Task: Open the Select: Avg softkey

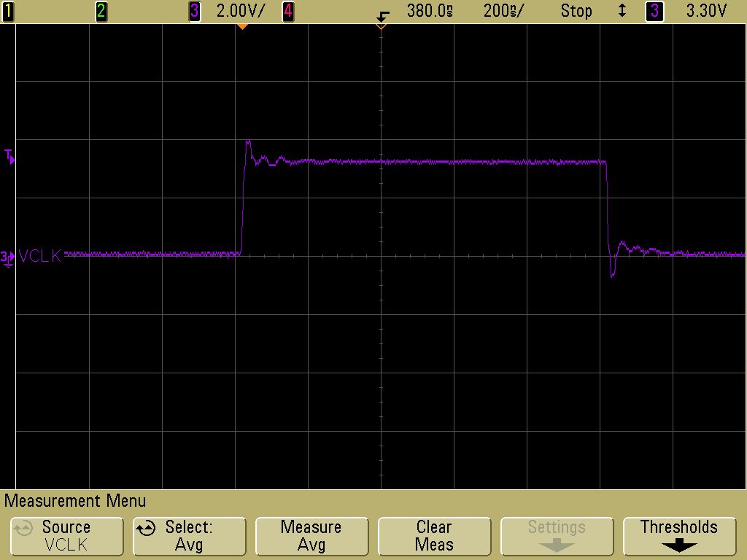Action: pos(189,536)
